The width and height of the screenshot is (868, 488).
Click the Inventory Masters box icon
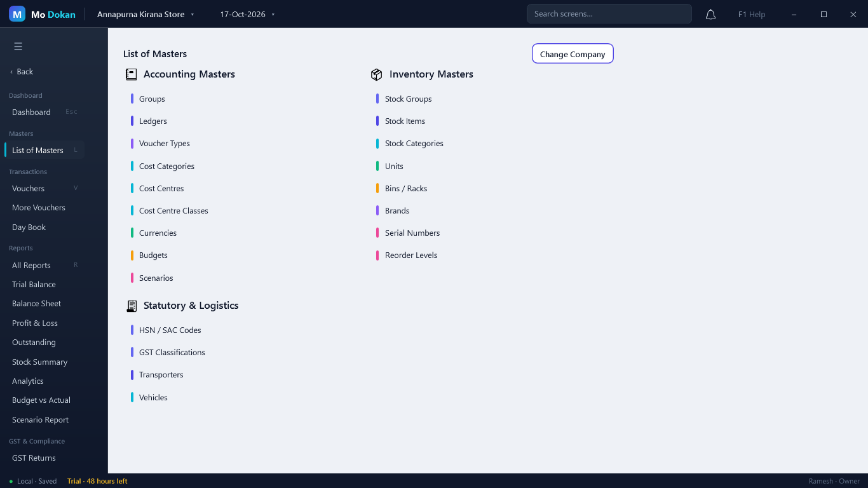(x=377, y=74)
